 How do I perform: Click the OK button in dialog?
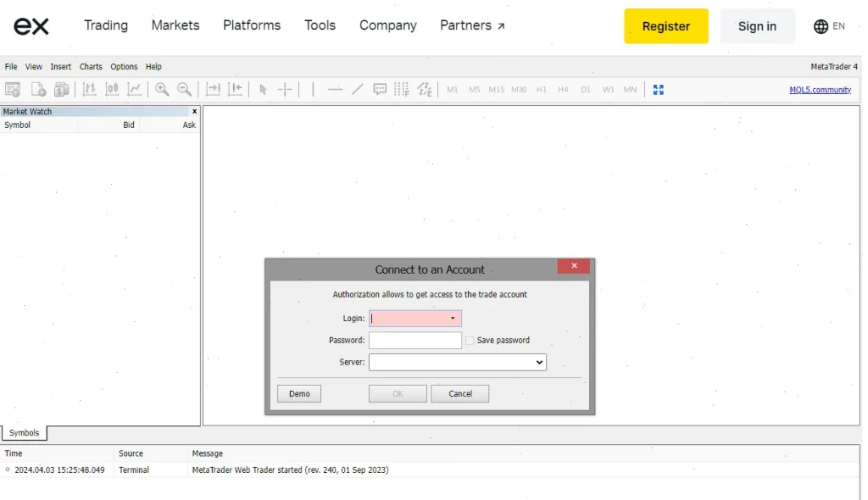click(398, 394)
